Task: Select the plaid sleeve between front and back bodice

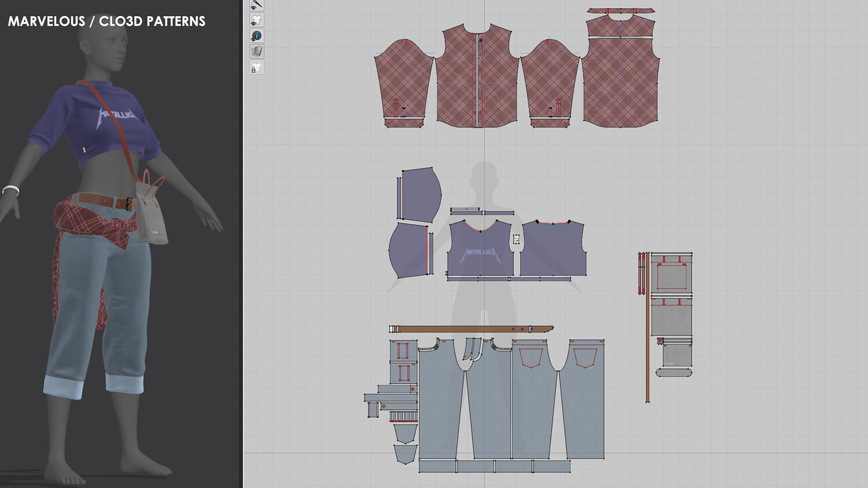Action: click(x=550, y=78)
